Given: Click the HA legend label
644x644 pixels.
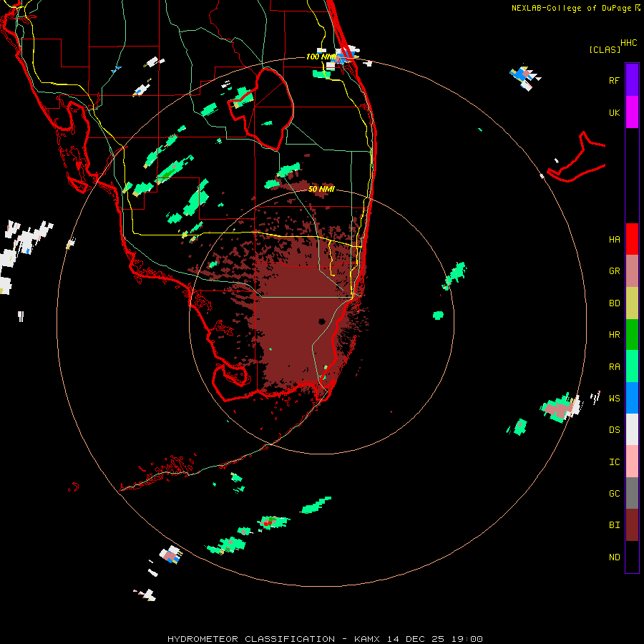Looking at the screenshot, I should [614, 240].
